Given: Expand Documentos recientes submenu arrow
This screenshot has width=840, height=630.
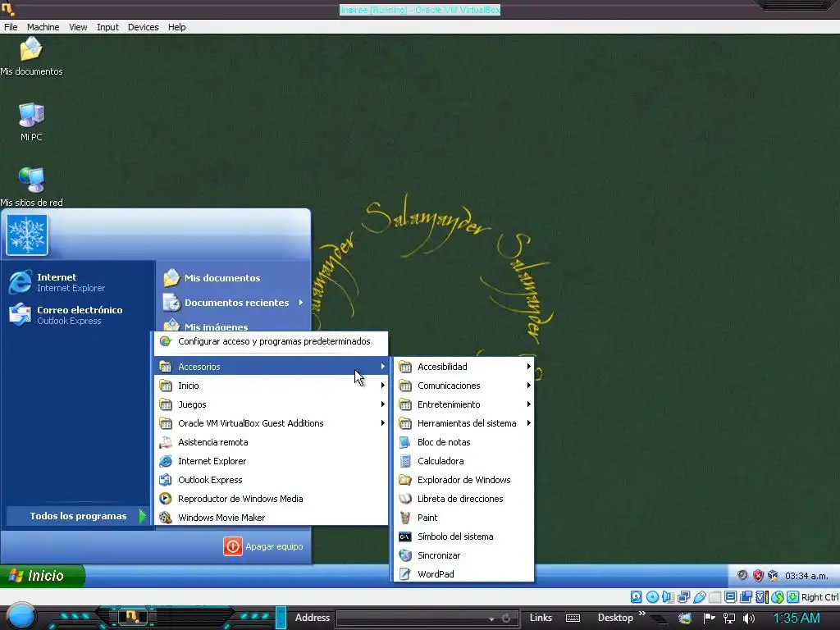Looking at the screenshot, I should coord(300,303).
